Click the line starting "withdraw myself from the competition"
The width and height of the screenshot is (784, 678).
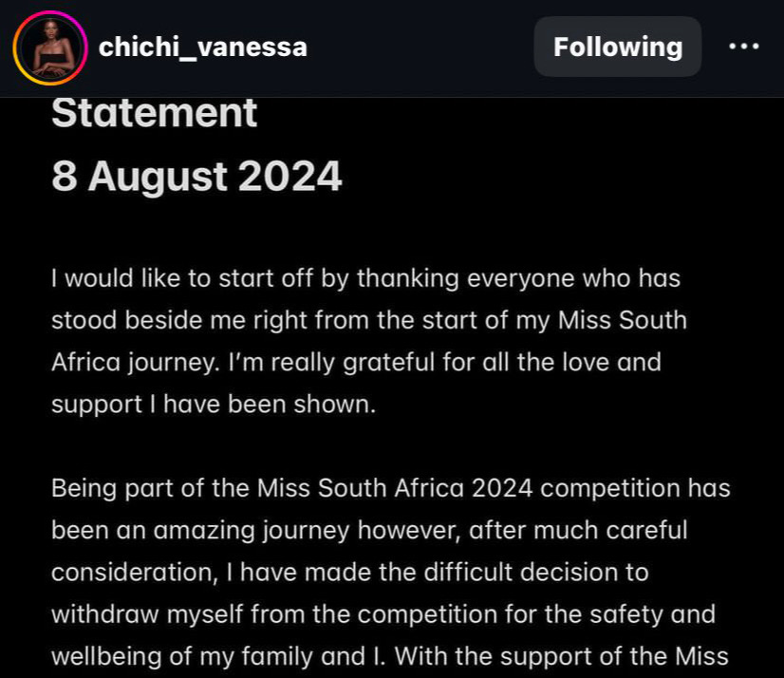tap(383, 614)
